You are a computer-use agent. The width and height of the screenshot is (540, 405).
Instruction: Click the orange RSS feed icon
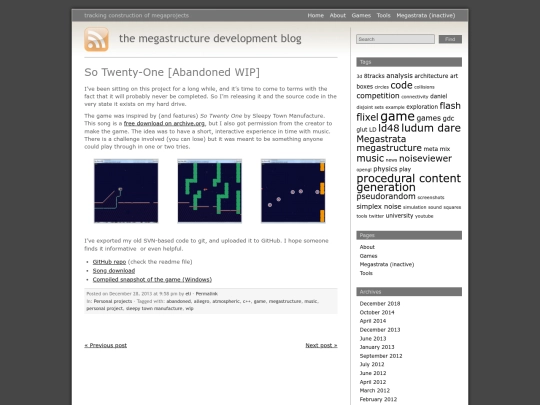point(96,40)
